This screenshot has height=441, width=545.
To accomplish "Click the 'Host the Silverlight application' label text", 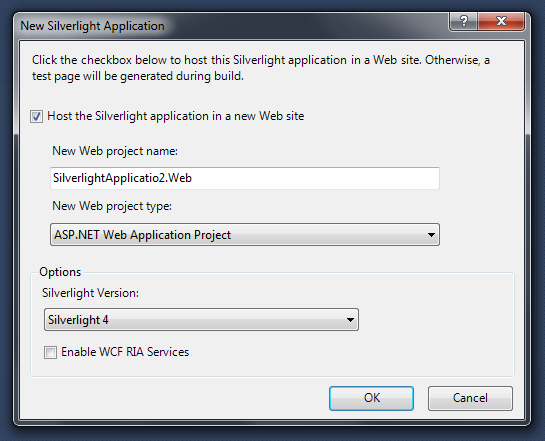I will tap(176, 116).
